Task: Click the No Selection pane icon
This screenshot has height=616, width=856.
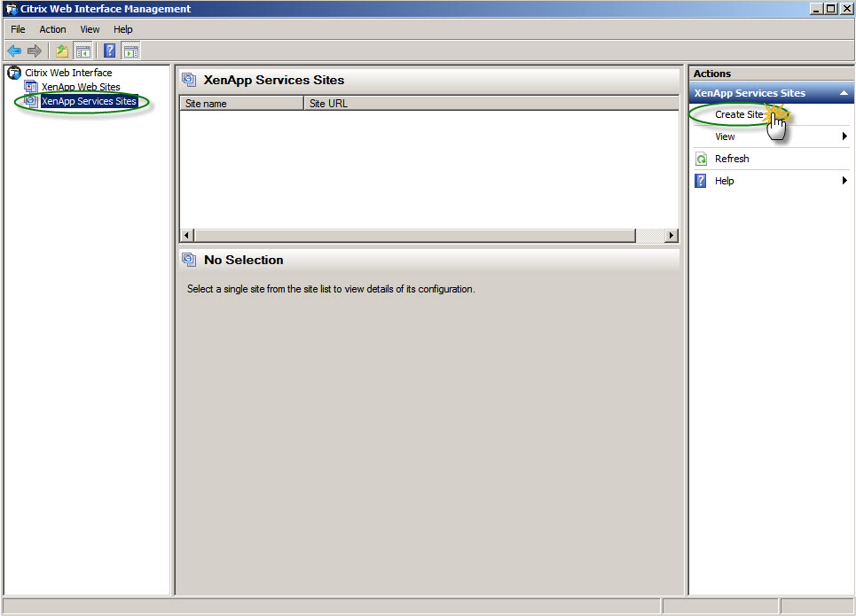Action: coord(190,260)
